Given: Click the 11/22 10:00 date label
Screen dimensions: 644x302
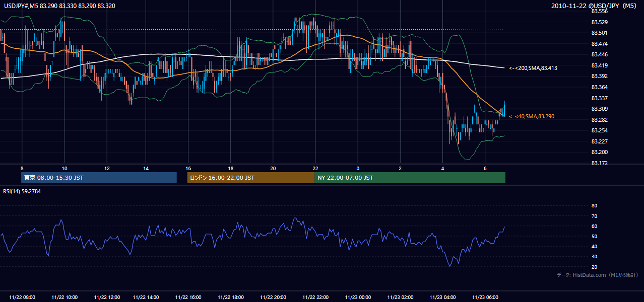Looking at the screenshot, I should [65, 297].
